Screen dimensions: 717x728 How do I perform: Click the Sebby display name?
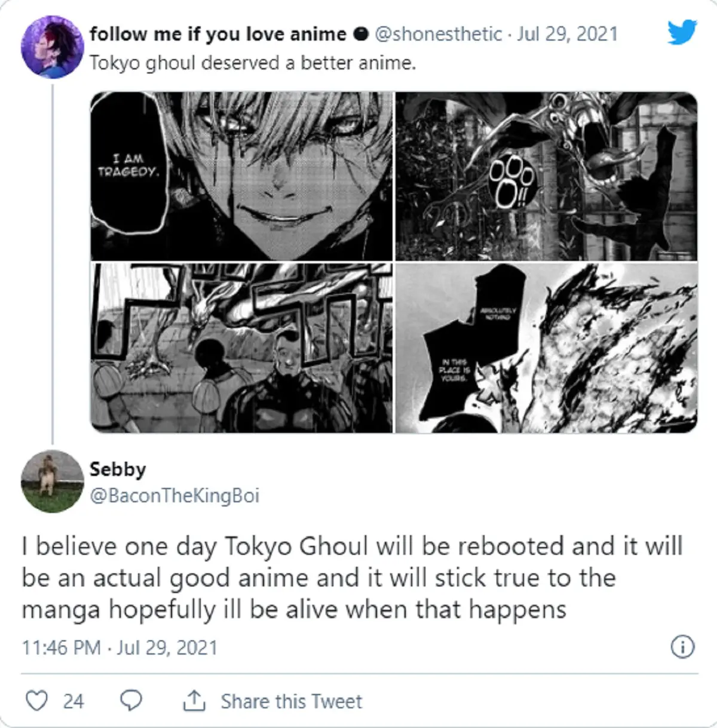(118, 469)
